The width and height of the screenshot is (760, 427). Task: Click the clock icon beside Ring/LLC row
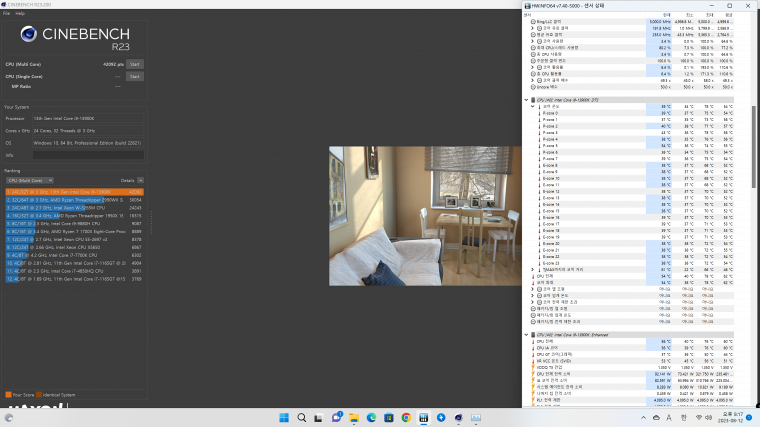click(533, 22)
